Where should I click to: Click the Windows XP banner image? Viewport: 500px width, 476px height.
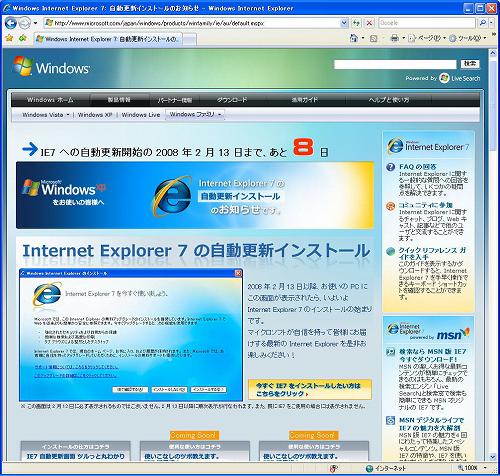click(x=195, y=195)
